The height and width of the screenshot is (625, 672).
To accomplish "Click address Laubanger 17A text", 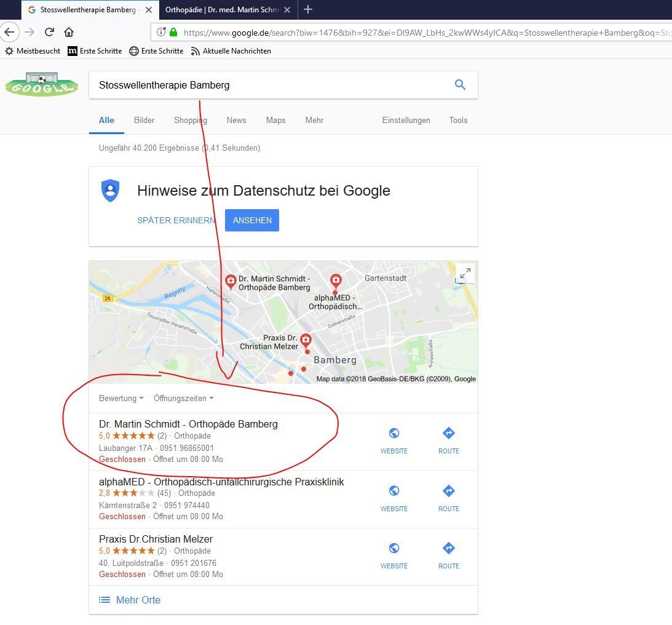I will (125, 448).
